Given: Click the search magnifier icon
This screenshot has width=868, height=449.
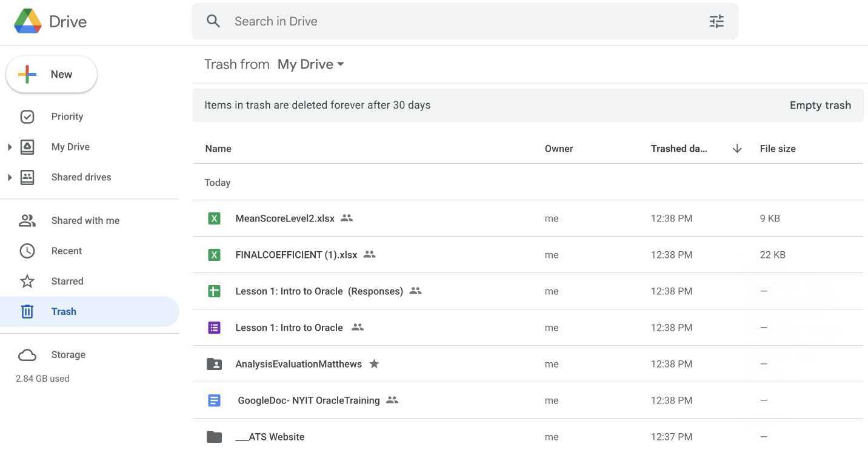Looking at the screenshot, I should [x=213, y=21].
